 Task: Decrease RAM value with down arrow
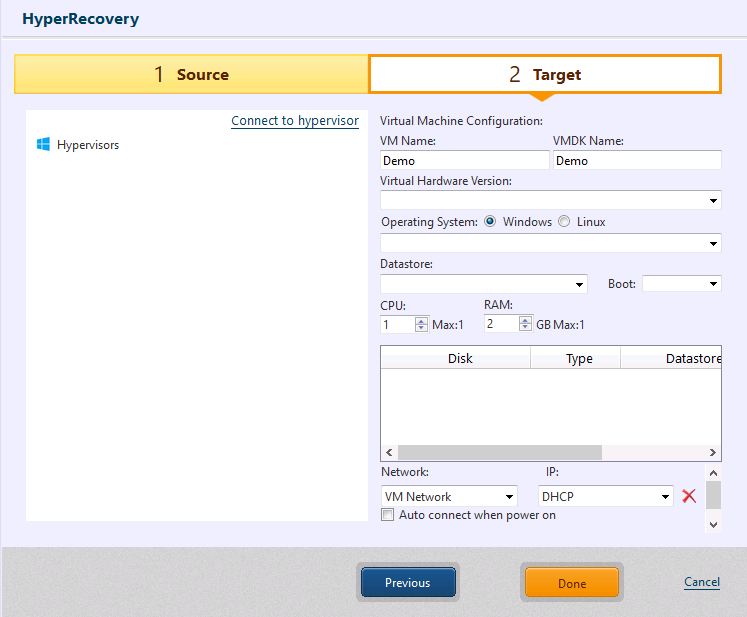[x=525, y=328]
